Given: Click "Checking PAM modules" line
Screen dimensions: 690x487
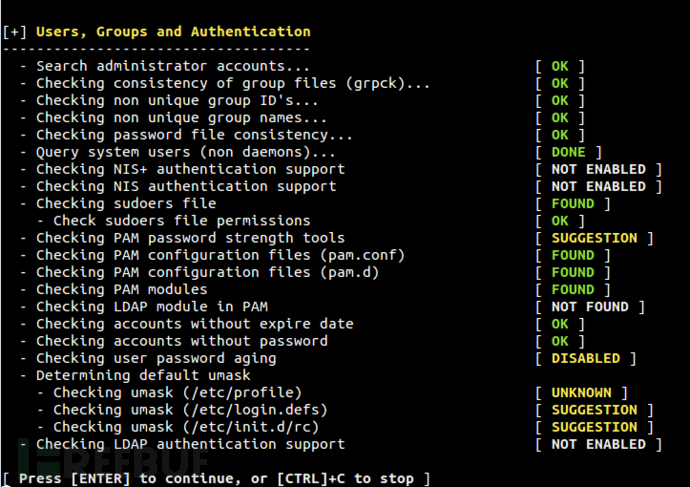Looking at the screenshot, I should click(121, 289).
